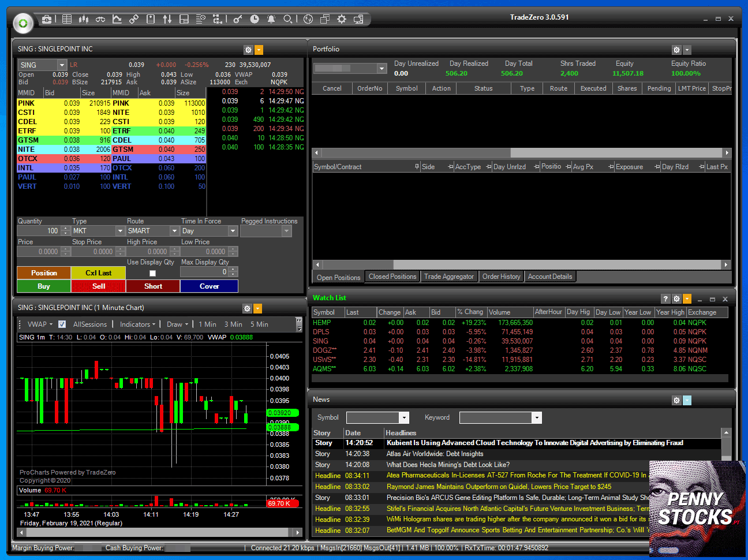Viewport: 748px width, 560px height.
Task: Open the window layout icon in toolbar
Action: [184, 19]
